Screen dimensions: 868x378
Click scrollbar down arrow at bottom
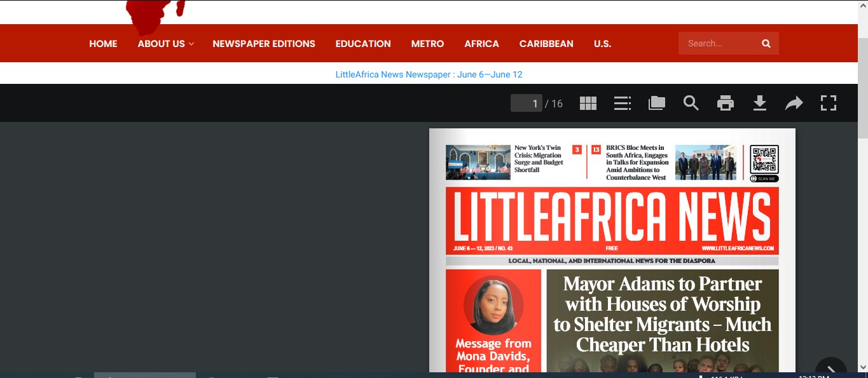(x=863, y=367)
